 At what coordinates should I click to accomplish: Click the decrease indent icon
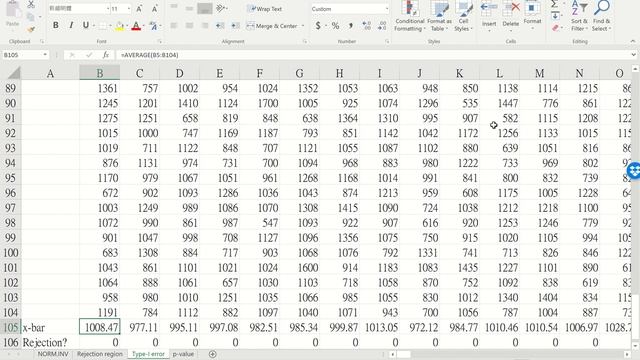pyautogui.click(x=220, y=26)
